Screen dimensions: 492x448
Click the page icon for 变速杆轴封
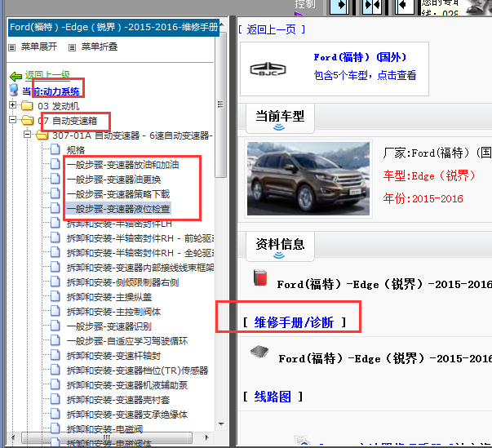tap(55, 355)
